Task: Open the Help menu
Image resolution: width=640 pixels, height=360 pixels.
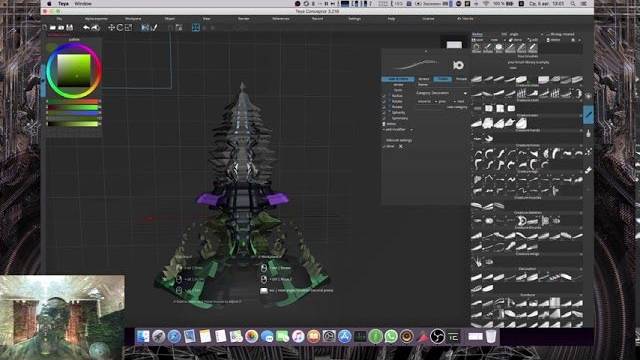Action: point(391,19)
